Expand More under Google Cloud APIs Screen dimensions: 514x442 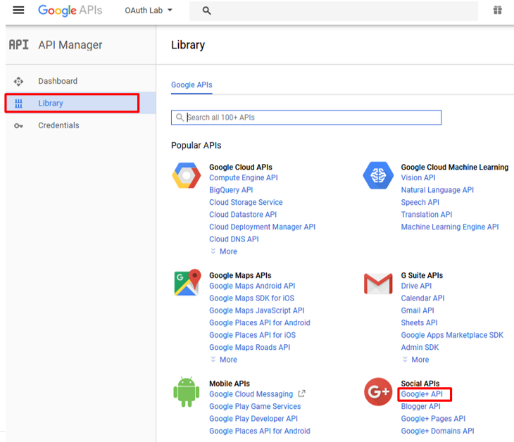coord(224,251)
